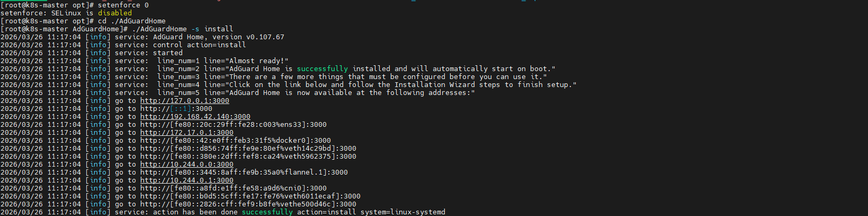
Task: Open the http://172.17.0.1:3000 link
Action: pyautogui.click(x=186, y=133)
